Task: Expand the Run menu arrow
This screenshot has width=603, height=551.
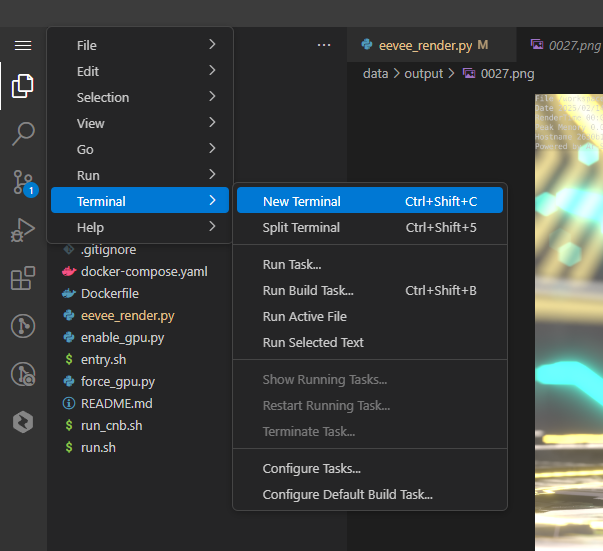Action: point(212,175)
